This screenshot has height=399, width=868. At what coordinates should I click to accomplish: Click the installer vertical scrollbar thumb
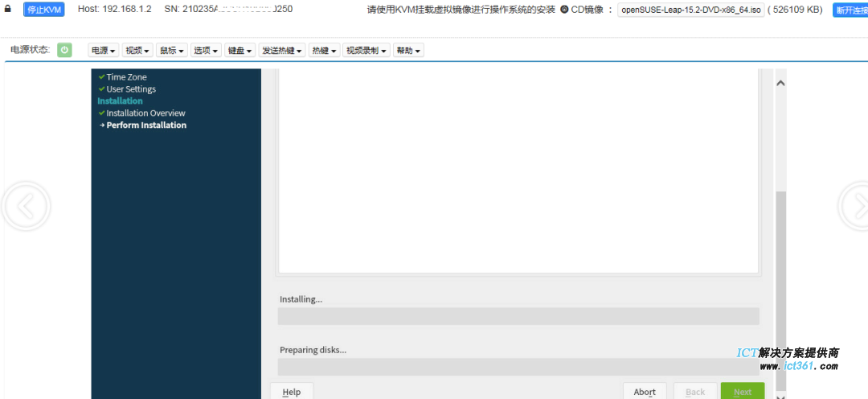(x=780, y=291)
